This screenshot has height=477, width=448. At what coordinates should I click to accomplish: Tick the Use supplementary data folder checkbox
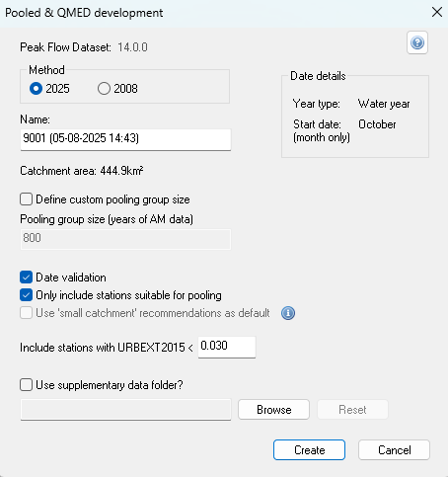coord(26,384)
